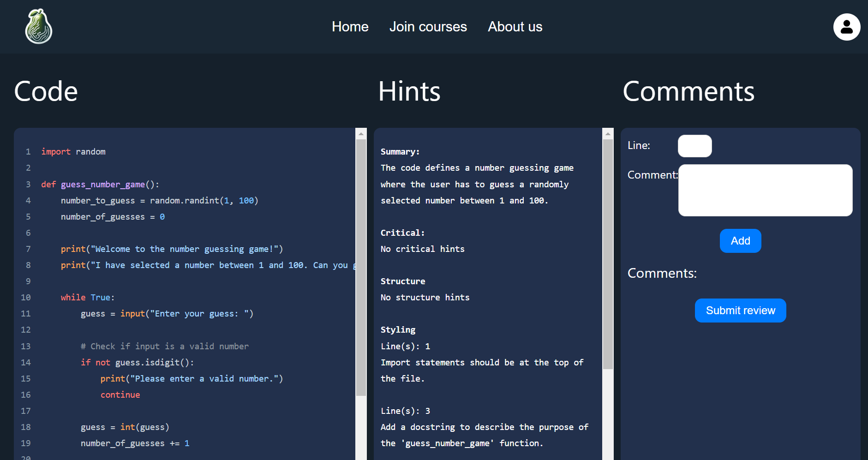The width and height of the screenshot is (868, 460).
Task: Click line number 14 in the code
Action: pyautogui.click(x=26, y=363)
